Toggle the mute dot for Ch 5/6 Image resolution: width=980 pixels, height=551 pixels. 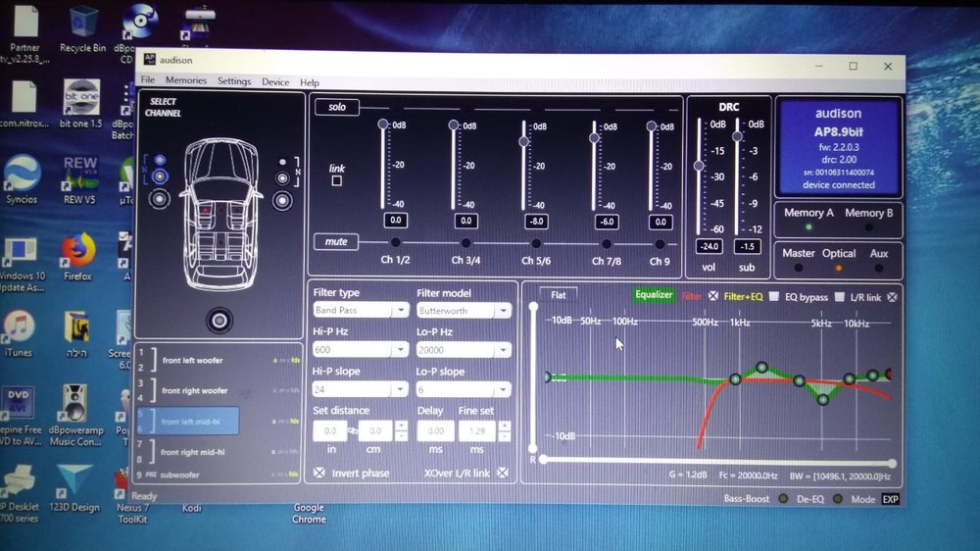click(x=536, y=243)
